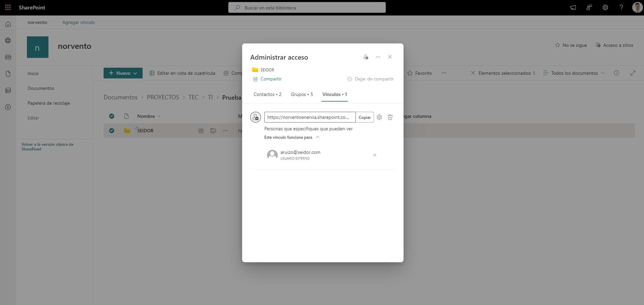The height and width of the screenshot is (305, 644).
Task: Click the create site plus icon in left rail
Action: [x=8, y=107]
